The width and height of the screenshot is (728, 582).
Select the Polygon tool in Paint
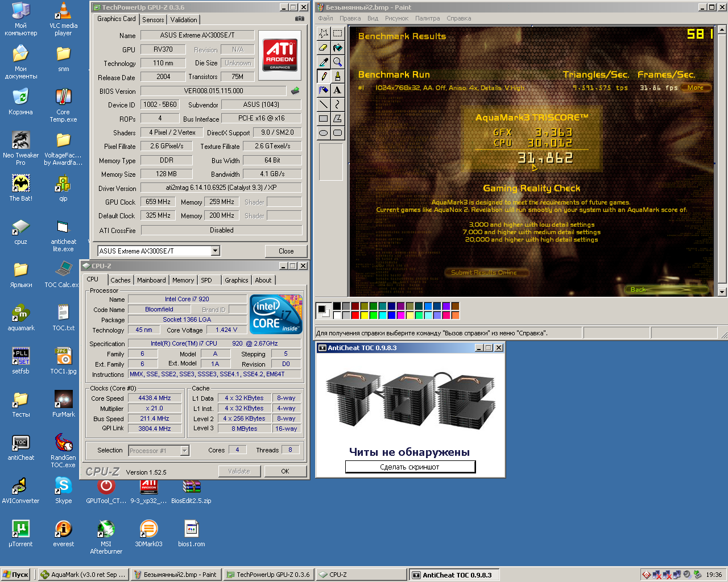point(338,118)
